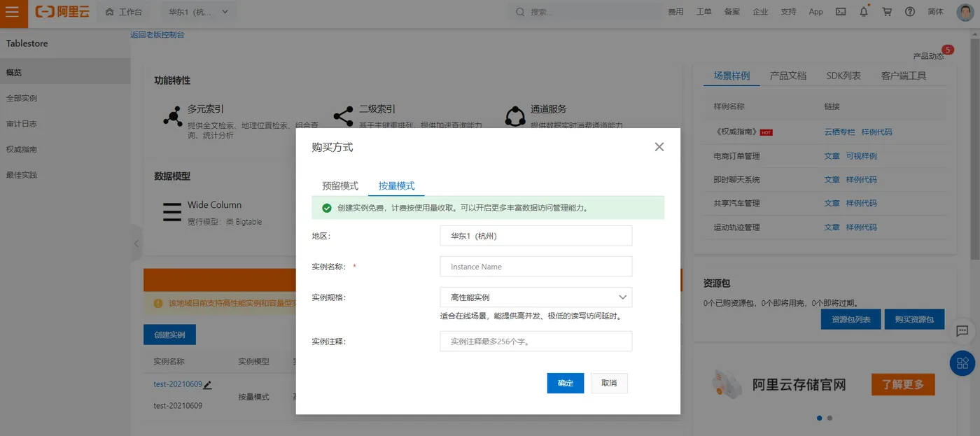
Task: Open the 费用 menu
Action: (675, 12)
